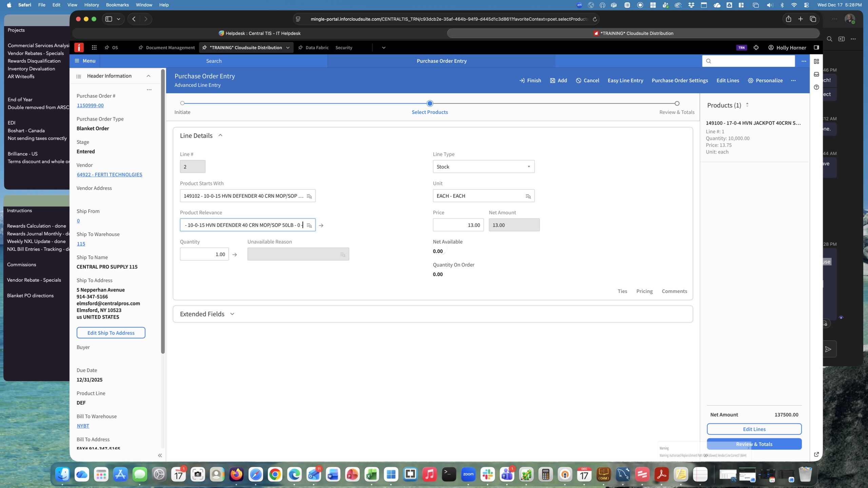Click the page search input box
The height and width of the screenshot is (488, 868).
(x=748, y=61)
